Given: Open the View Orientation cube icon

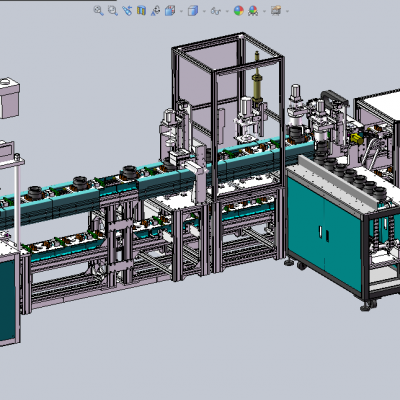Looking at the screenshot, I should click(x=170, y=11).
